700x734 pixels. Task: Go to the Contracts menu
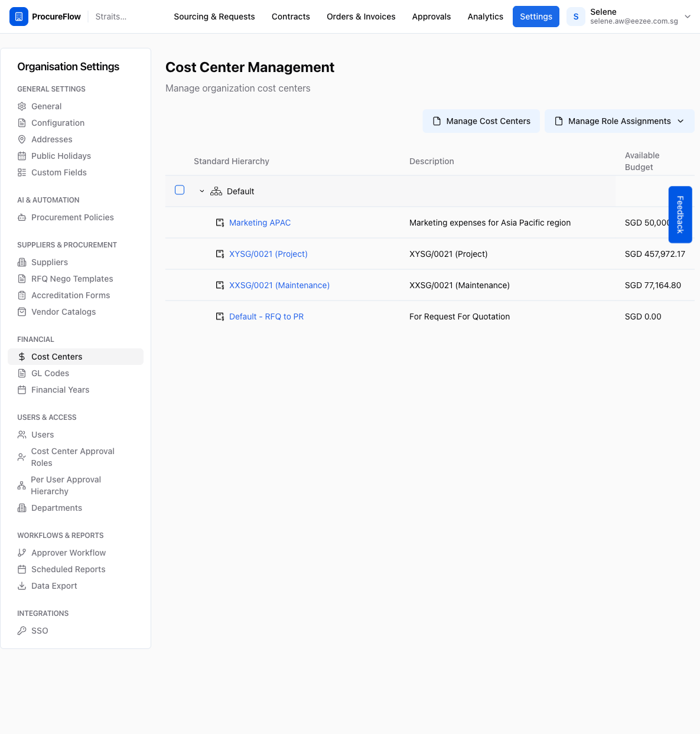tap(291, 17)
